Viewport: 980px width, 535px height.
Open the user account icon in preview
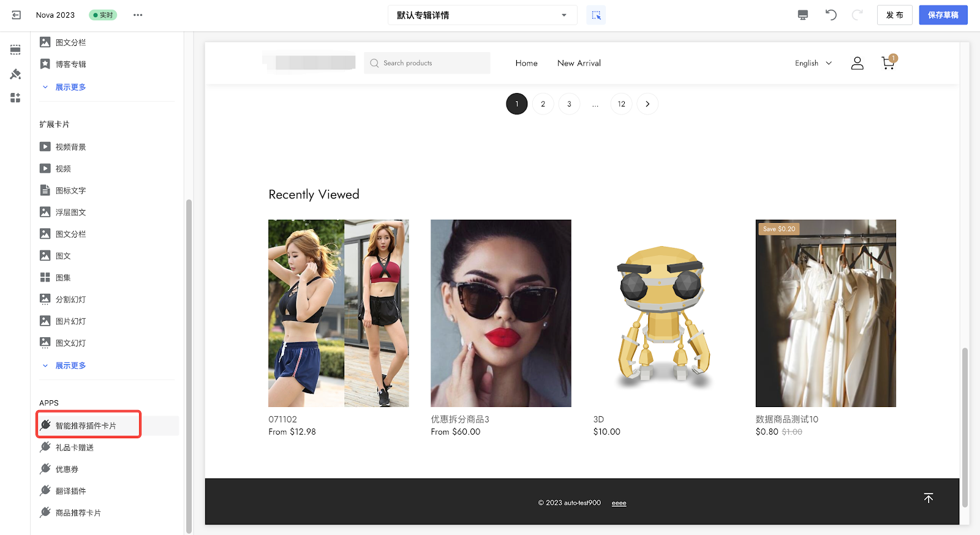click(x=858, y=63)
